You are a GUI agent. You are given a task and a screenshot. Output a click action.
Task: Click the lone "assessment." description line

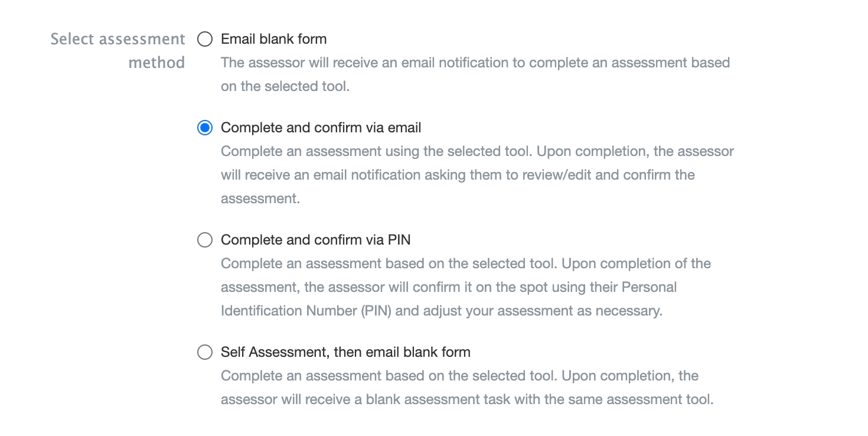coord(260,199)
